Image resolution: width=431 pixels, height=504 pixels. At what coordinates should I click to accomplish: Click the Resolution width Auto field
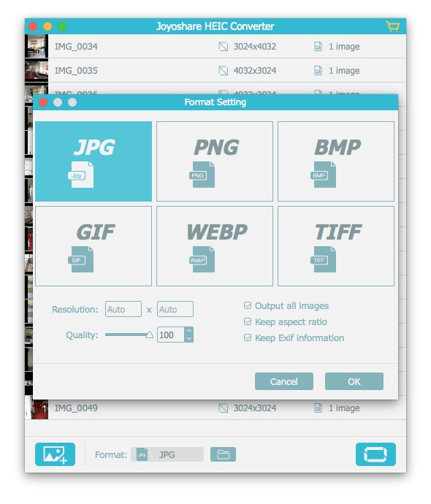pos(123,309)
